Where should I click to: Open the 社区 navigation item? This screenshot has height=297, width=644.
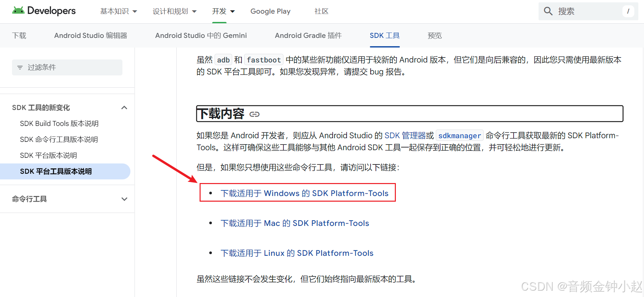[321, 11]
